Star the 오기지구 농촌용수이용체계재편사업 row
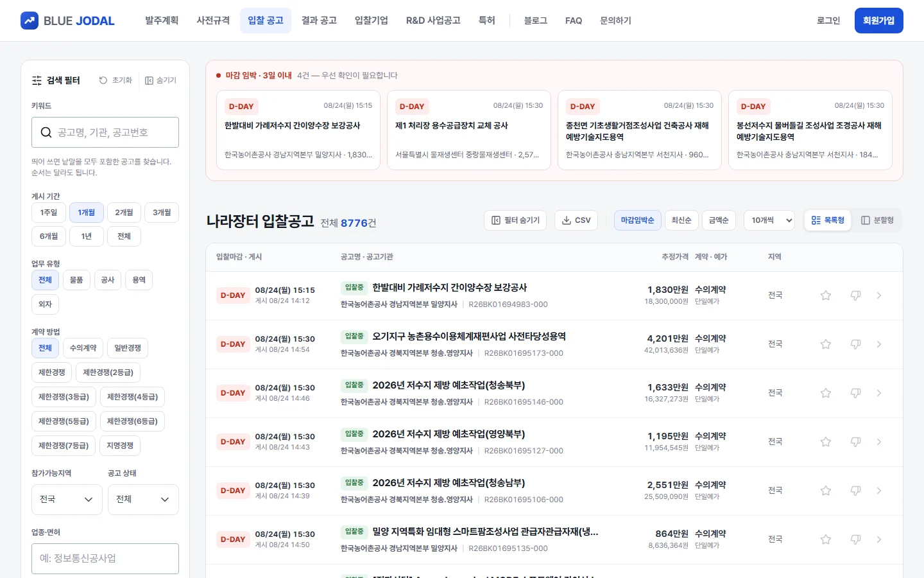The image size is (924, 578). pyautogui.click(x=826, y=344)
